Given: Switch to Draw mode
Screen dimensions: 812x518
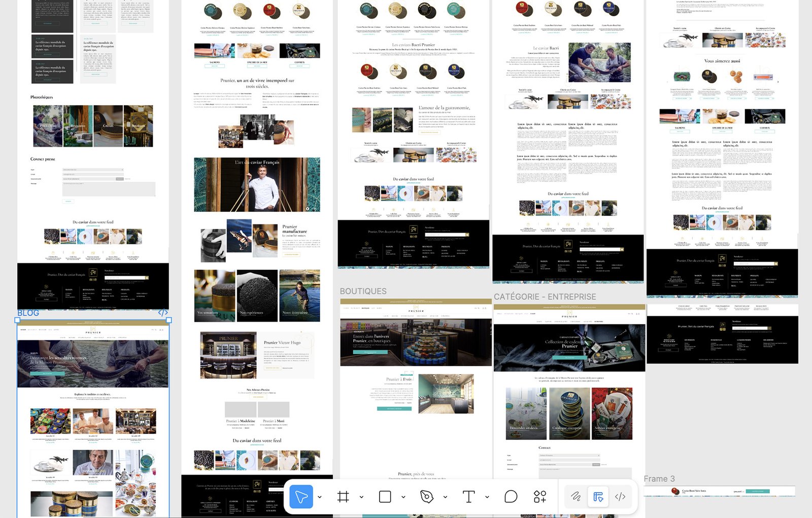Looking at the screenshot, I should click(x=576, y=497).
